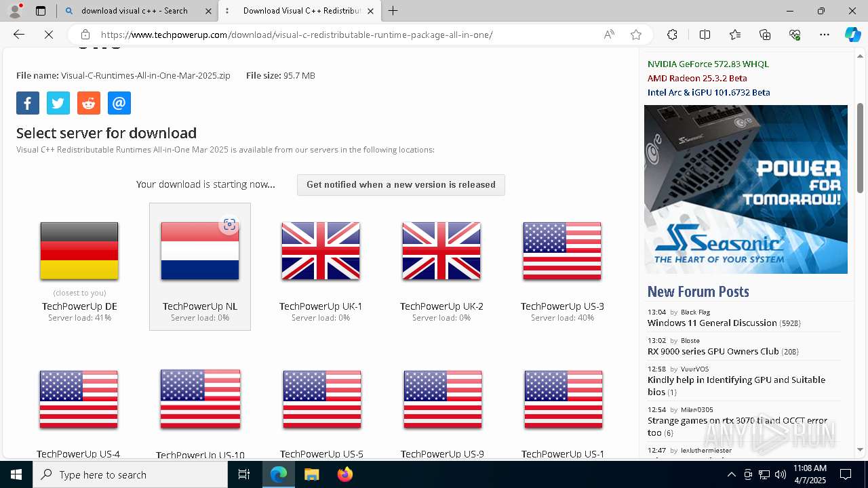This screenshot has height=488, width=868.
Task: Open File Explorer from taskbar
Action: click(311, 474)
